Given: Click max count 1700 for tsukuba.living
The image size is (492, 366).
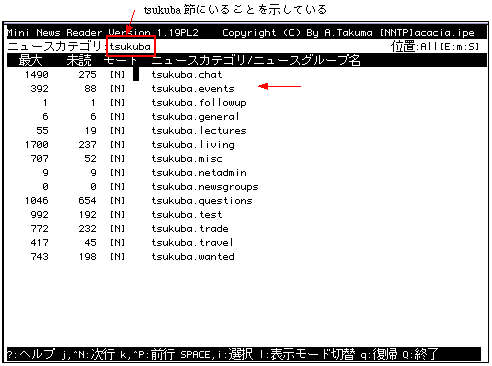Looking at the screenshot, I should (37, 144).
